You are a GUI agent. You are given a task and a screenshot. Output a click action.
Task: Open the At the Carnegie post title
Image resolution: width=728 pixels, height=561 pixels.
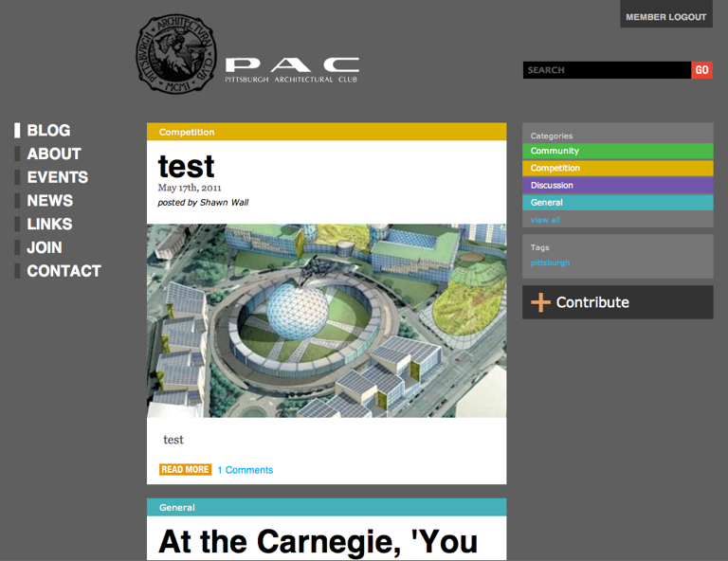click(318, 542)
